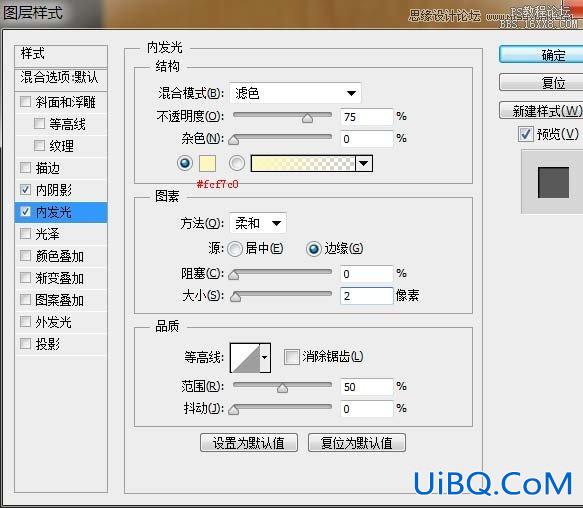Uncheck the 内阴影 checkbox

click(x=25, y=190)
